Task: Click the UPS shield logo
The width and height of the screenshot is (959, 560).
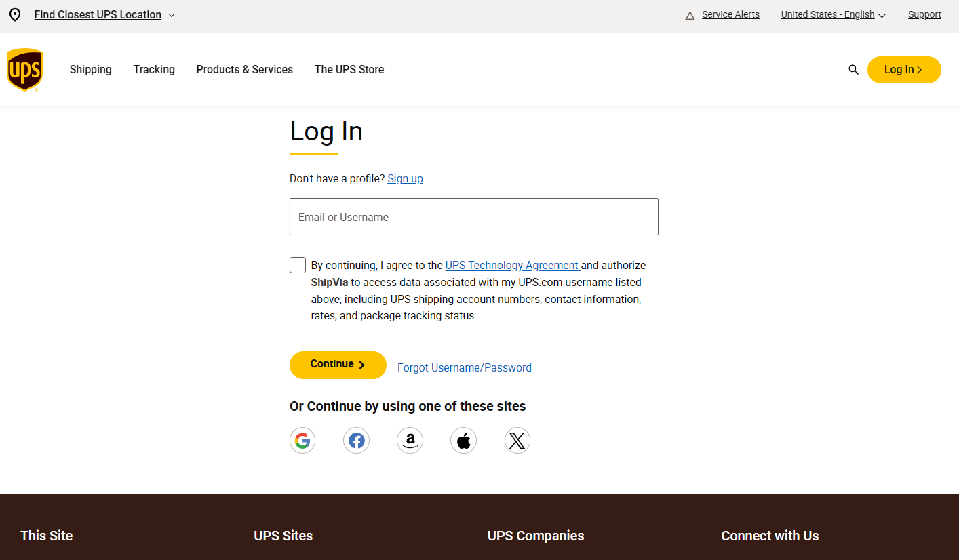Action: [25, 70]
